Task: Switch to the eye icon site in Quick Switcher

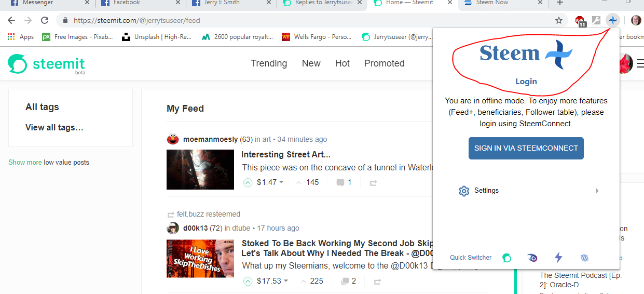Action: [x=532, y=258]
